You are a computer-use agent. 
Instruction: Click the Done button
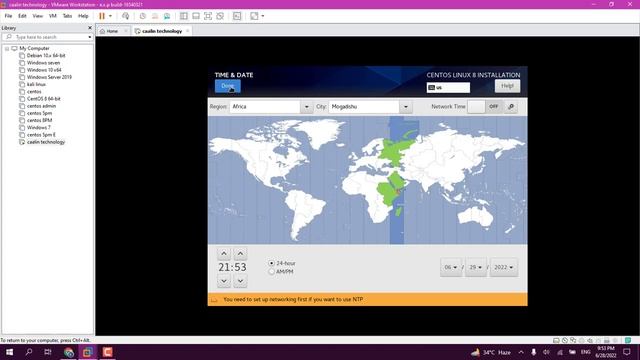(x=228, y=86)
